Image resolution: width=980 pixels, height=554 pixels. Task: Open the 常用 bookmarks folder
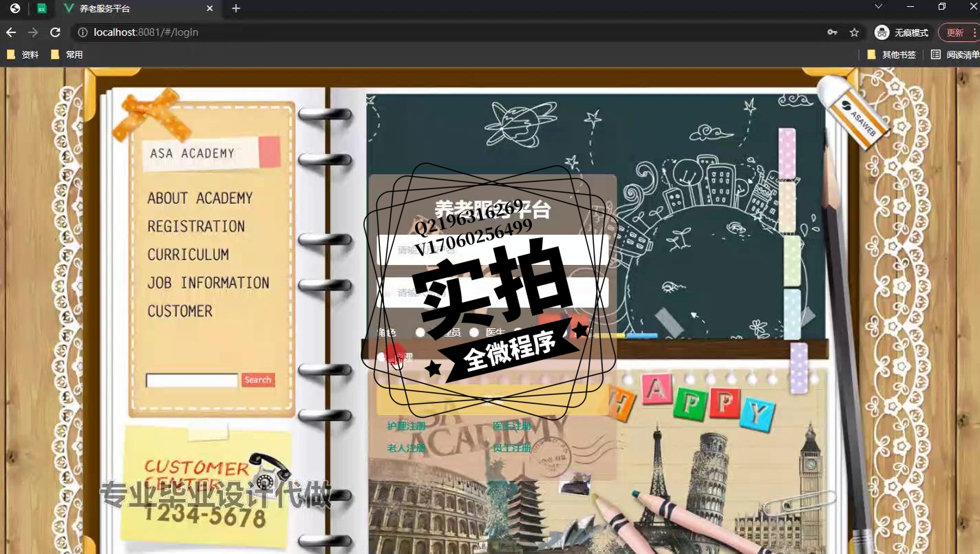coord(67,54)
